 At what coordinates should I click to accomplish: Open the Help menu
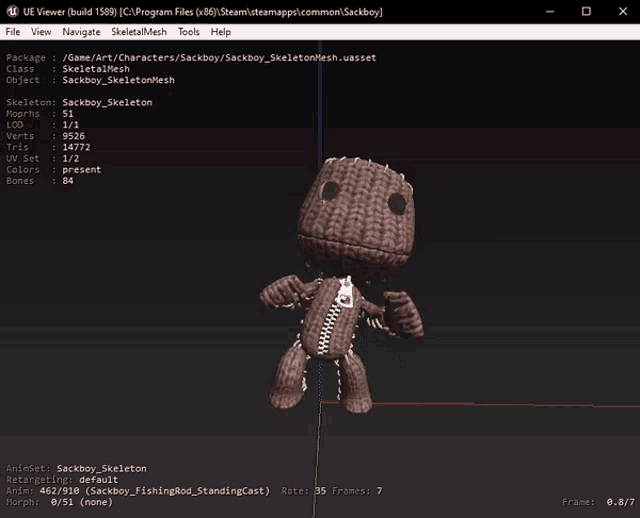click(x=221, y=32)
